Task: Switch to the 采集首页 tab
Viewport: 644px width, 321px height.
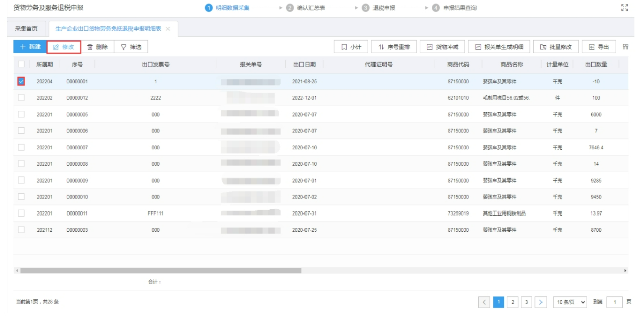Action: tap(26, 28)
